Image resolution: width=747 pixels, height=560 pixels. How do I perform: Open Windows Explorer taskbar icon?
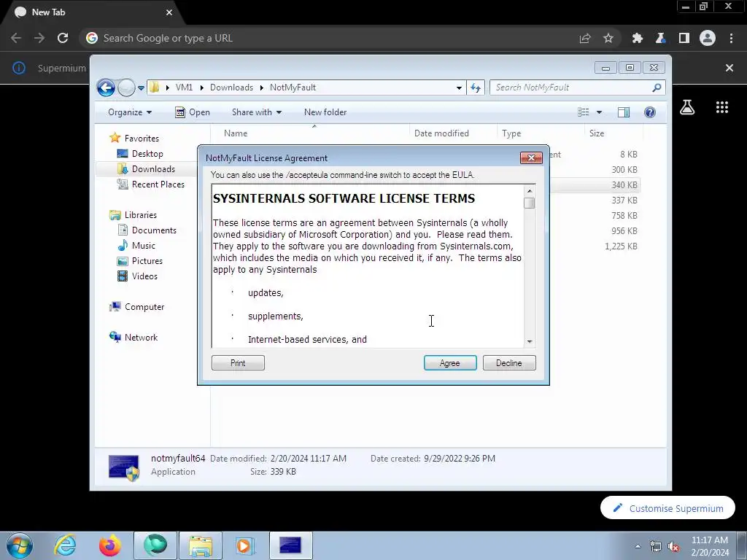click(x=201, y=545)
